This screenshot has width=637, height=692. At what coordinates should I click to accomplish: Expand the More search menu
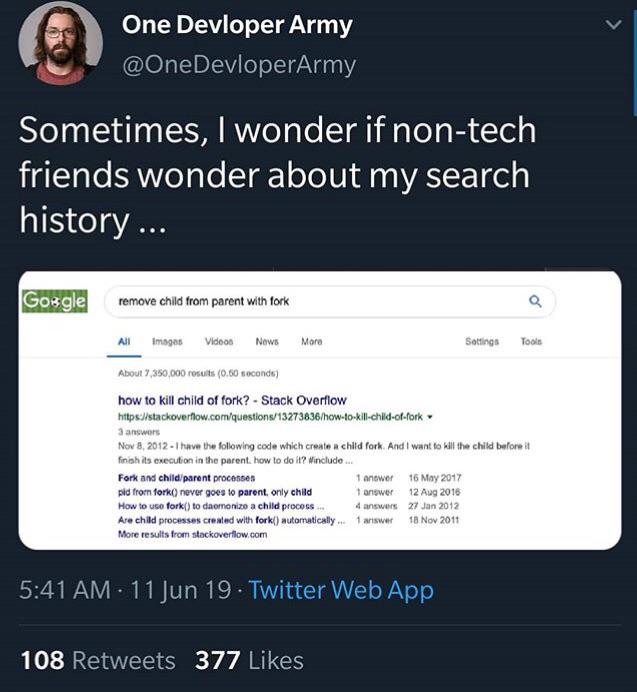click(311, 341)
